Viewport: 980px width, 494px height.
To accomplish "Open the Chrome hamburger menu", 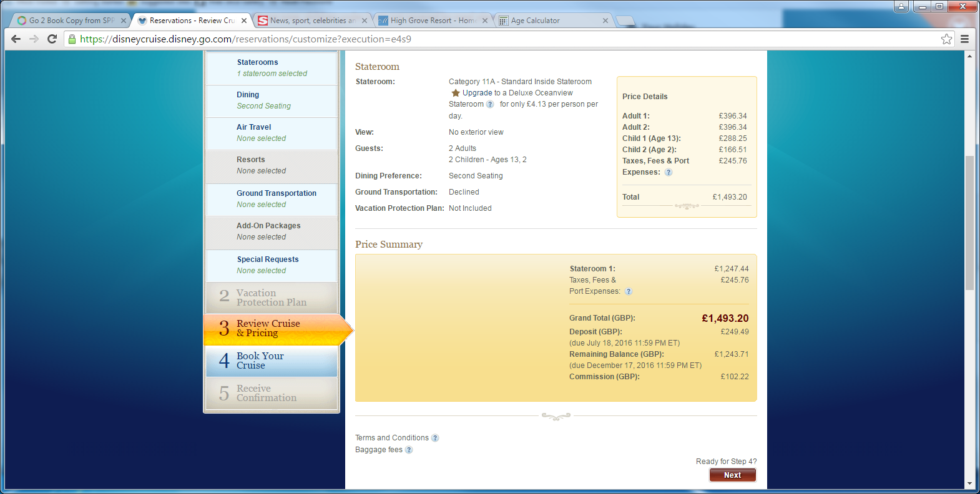I will click(964, 39).
